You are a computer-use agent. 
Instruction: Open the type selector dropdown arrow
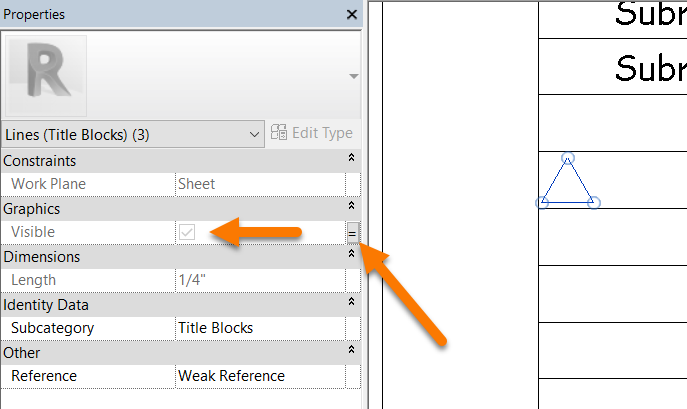click(x=353, y=77)
